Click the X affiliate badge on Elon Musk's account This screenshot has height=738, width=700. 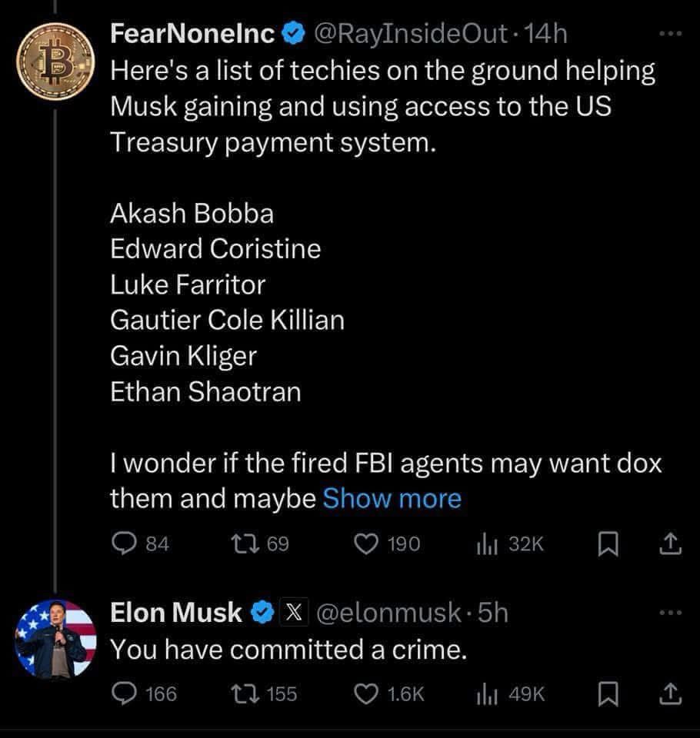[x=294, y=612]
